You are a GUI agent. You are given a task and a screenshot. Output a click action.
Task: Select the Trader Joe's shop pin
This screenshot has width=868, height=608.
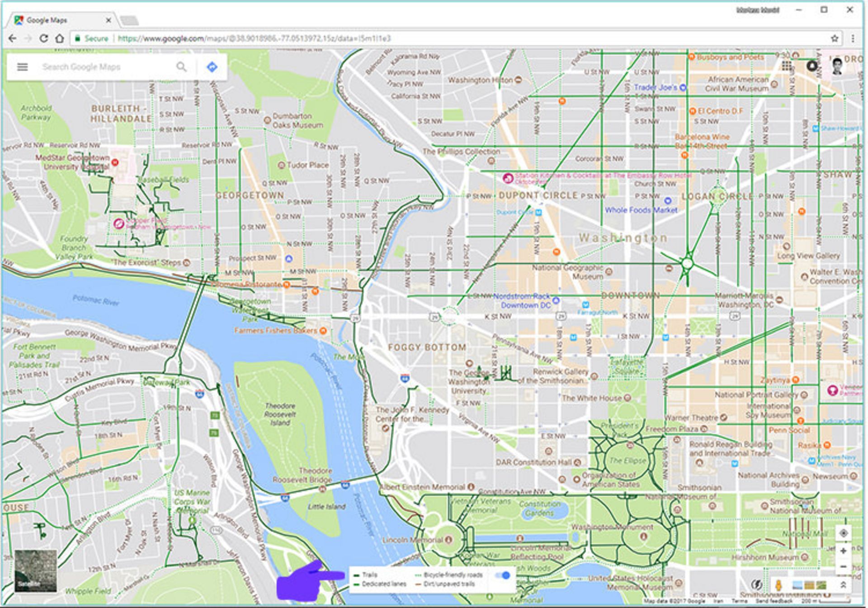coord(683,87)
